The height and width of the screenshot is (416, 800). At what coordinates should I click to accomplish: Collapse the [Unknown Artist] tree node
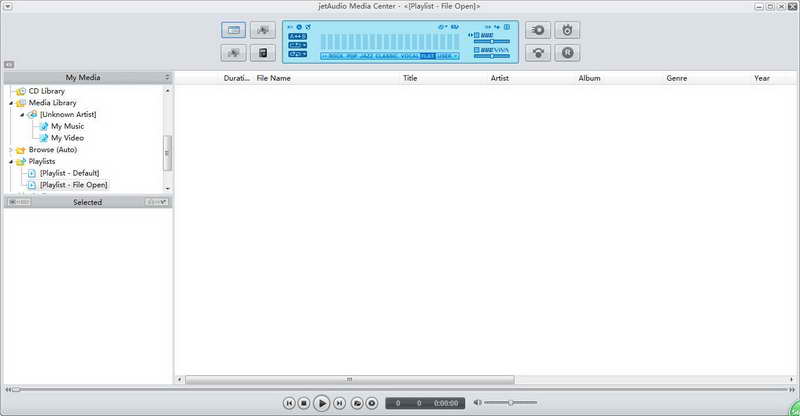pyautogui.click(x=22, y=115)
